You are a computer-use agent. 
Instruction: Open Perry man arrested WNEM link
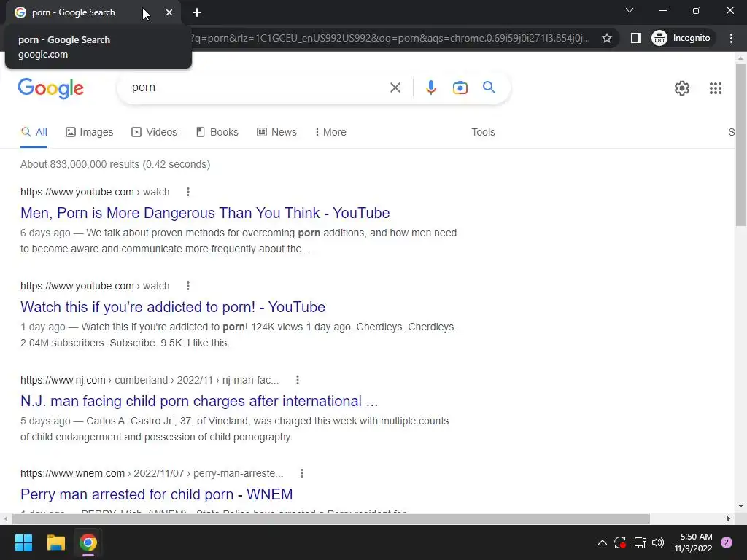[x=156, y=494]
